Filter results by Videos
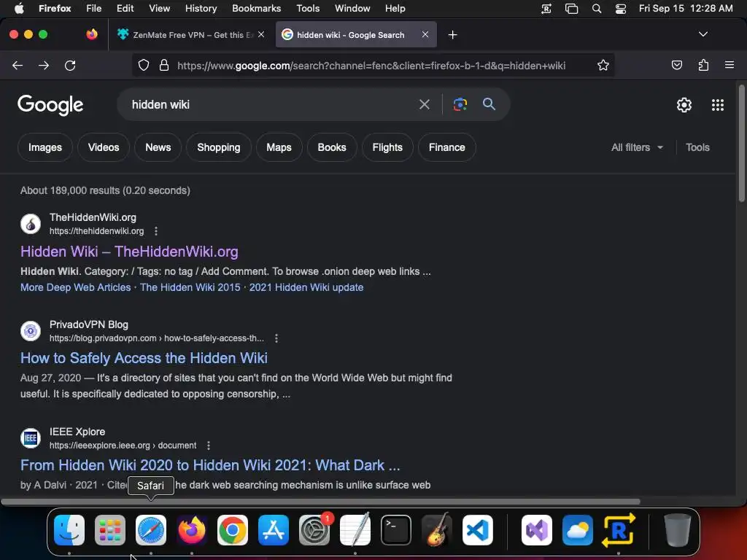 pos(104,147)
